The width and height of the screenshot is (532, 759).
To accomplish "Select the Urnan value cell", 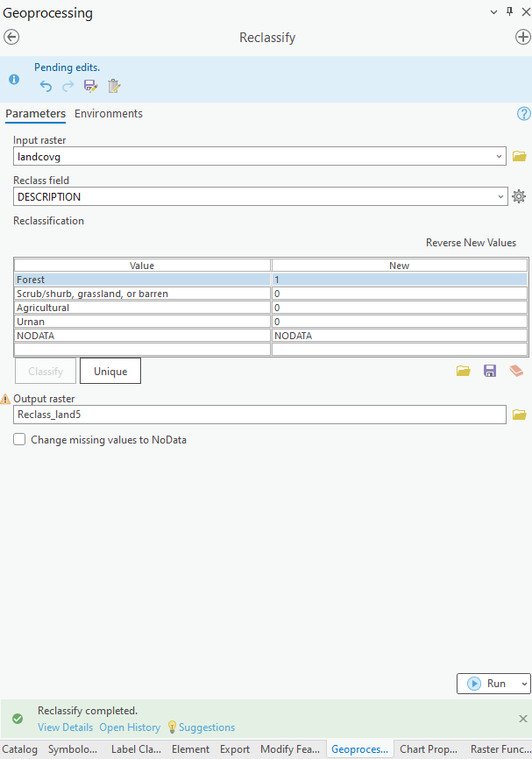I will pos(142,322).
